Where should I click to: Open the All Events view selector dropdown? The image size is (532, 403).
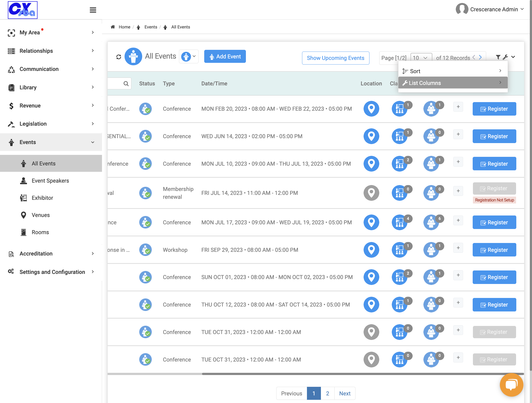[x=189, y=56]
